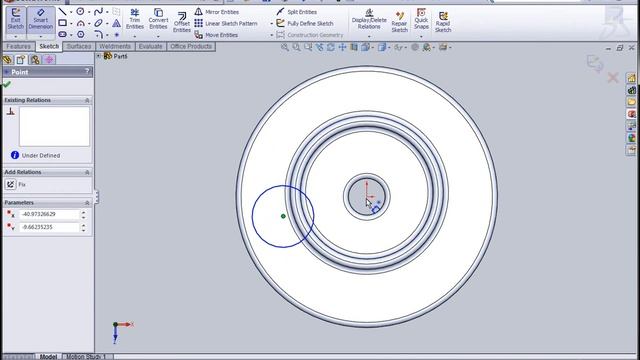Switch to the Surfaces tab
Viewport: 640px width, 360px height.
tap(79, 47)
